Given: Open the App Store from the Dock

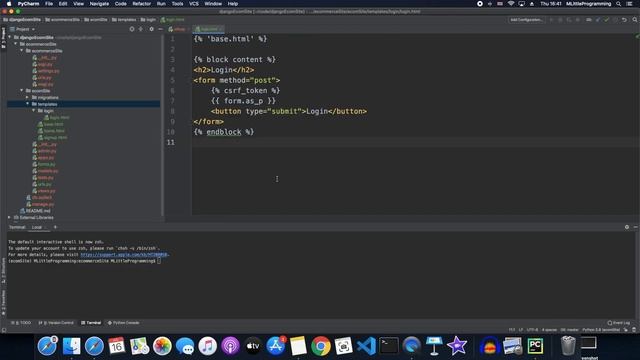Looking at the screenshot, I should 276,346.
